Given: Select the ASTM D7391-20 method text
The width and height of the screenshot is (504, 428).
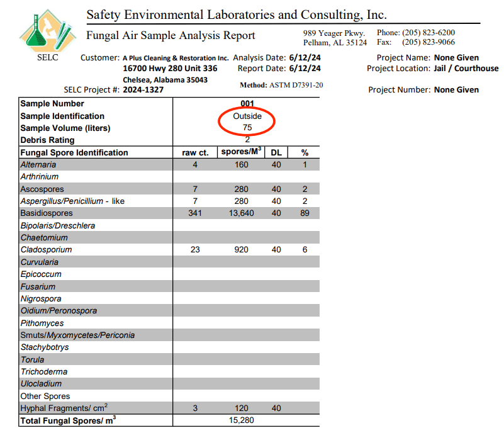Looking at the screenshot, I should tap(296, 85).
